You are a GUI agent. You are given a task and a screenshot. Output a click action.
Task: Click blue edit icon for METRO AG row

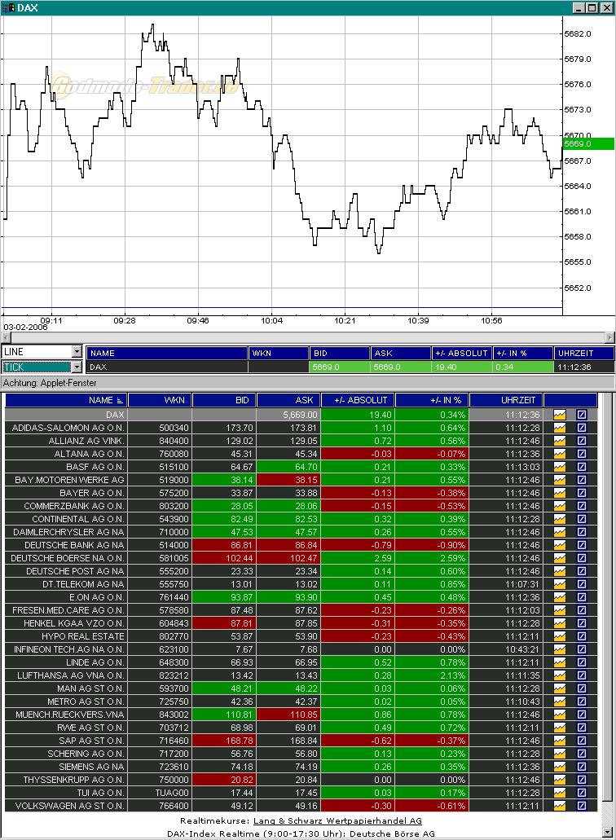(582, 701)
